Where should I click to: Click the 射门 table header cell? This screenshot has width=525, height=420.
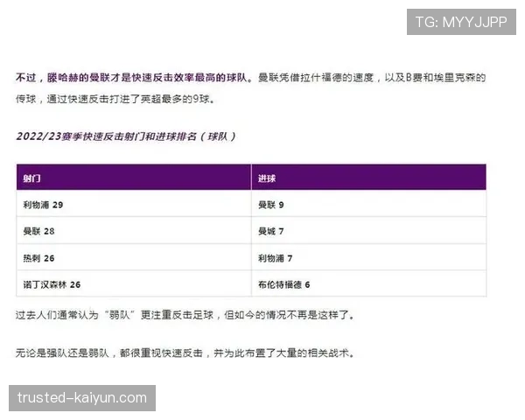134,177
